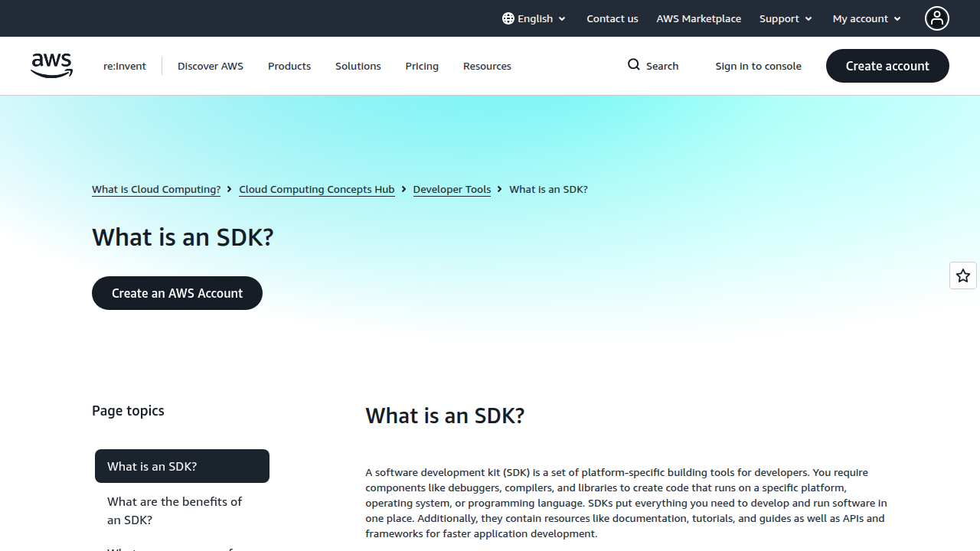Open AWS Marketplace link
The image size is (980, 551).
pos(699,18)
